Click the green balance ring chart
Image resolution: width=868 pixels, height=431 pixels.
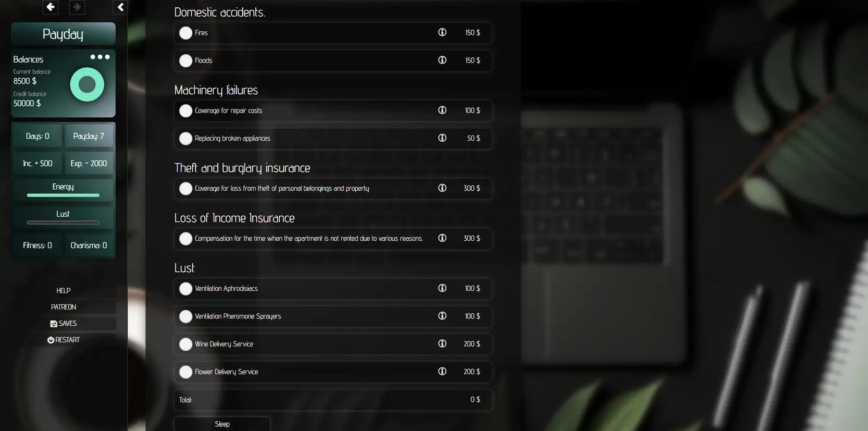pyautogui.click(x=87, y=84)
